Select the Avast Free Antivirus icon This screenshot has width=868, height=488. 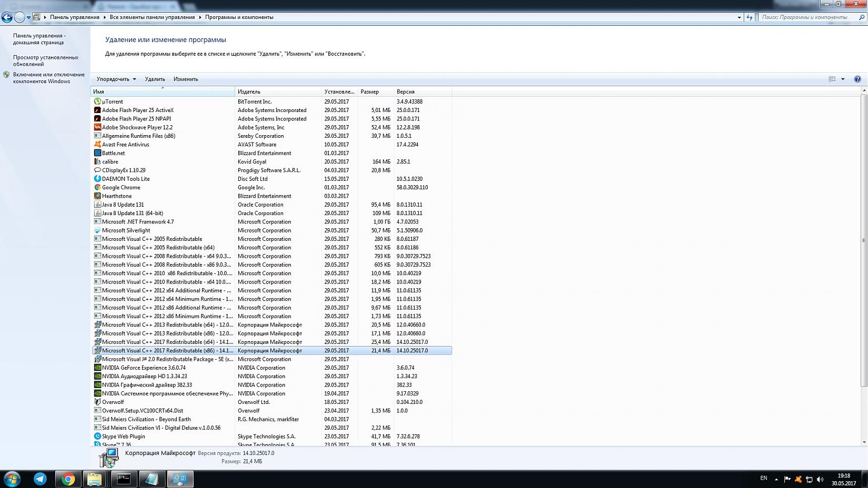(97, 144)
